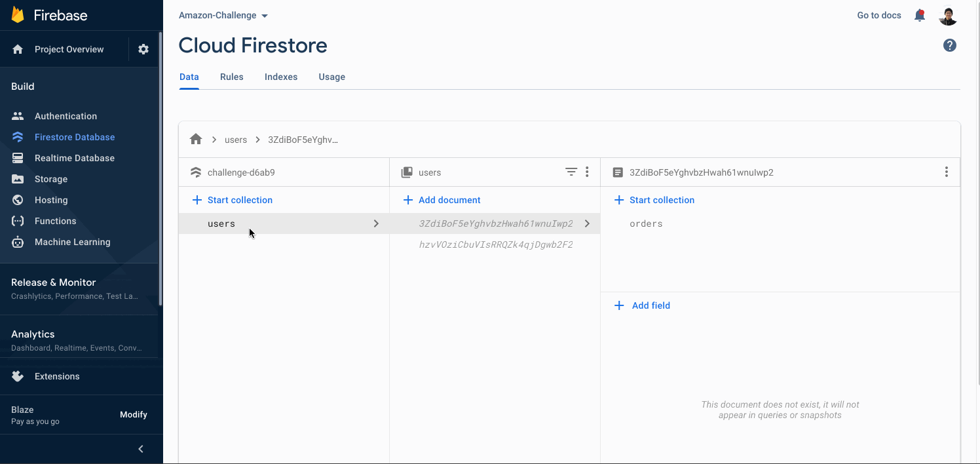Open the user account avatar

coord(948,15)
